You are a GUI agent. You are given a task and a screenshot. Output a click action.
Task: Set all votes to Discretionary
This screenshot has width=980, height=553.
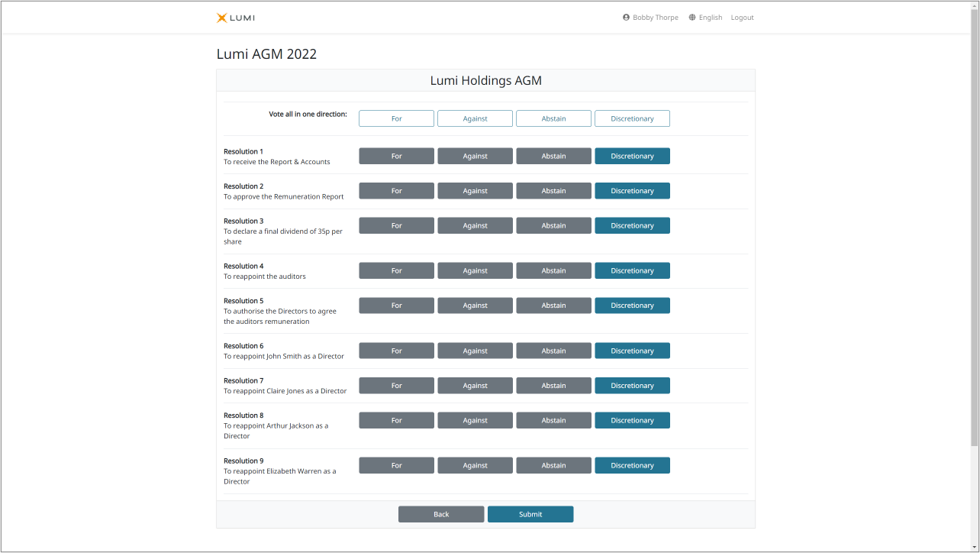point(632,118)
